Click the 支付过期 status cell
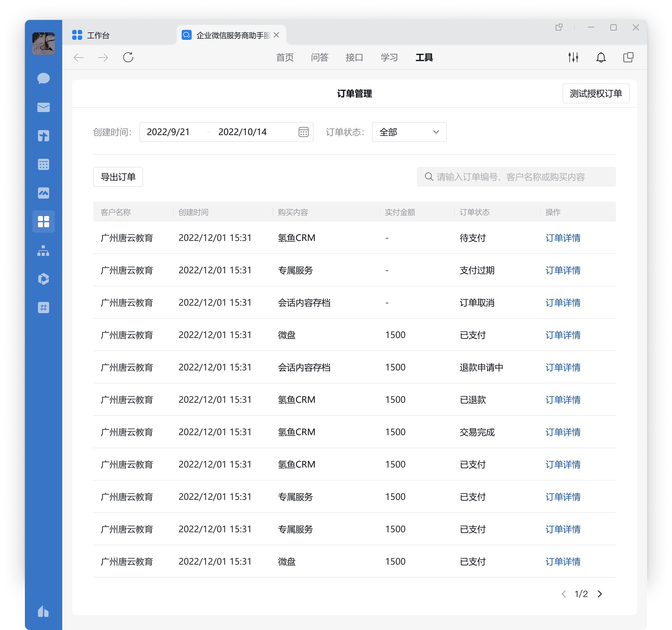The width and height of the screenshot is (672, 630). (477, 270)
